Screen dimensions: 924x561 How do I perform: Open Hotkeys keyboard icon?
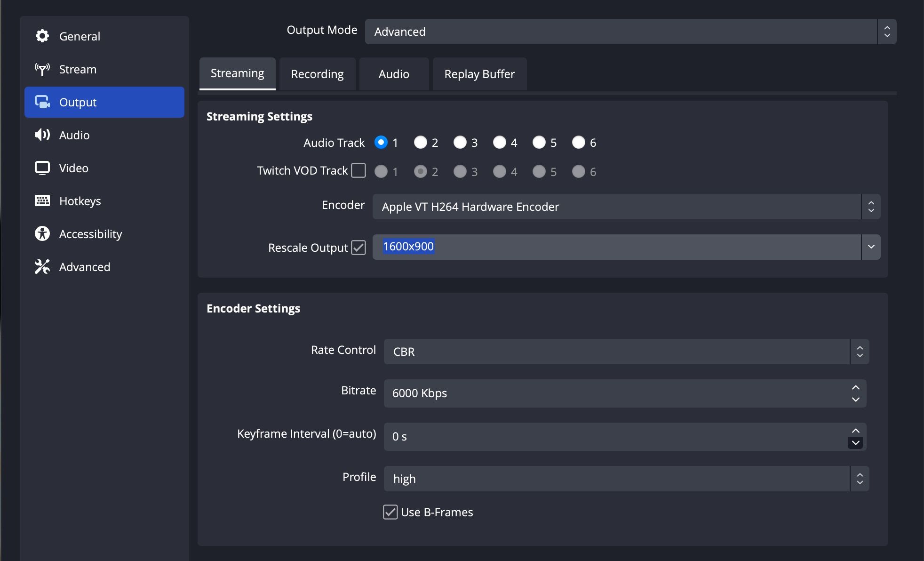pos(42,201)
